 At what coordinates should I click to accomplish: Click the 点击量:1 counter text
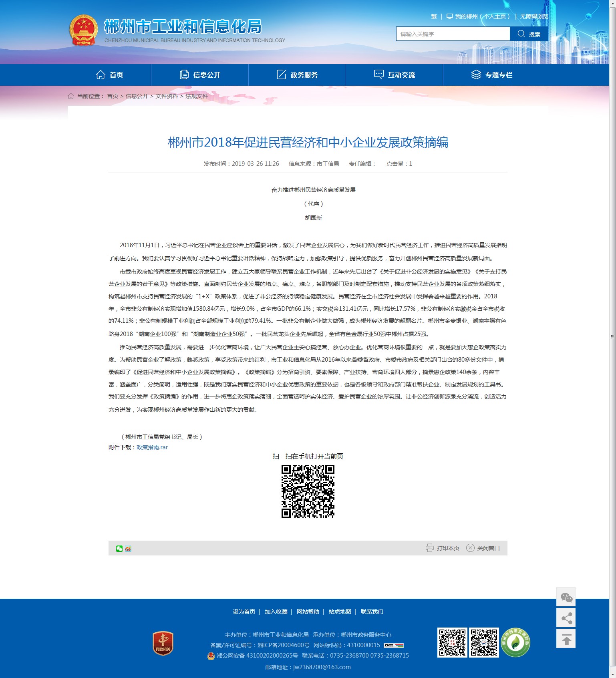pos(399,164)
